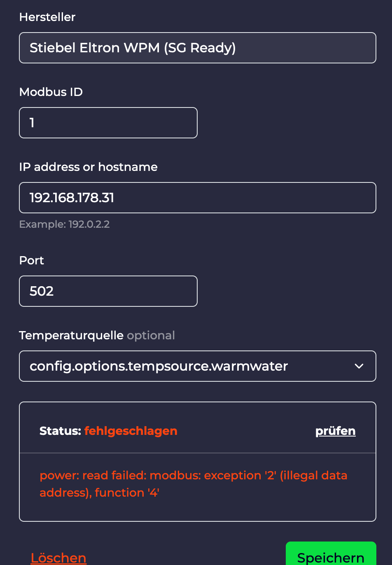
Task: Click the Löschen link
Action: pyautogui.click(x=58, y=558)
